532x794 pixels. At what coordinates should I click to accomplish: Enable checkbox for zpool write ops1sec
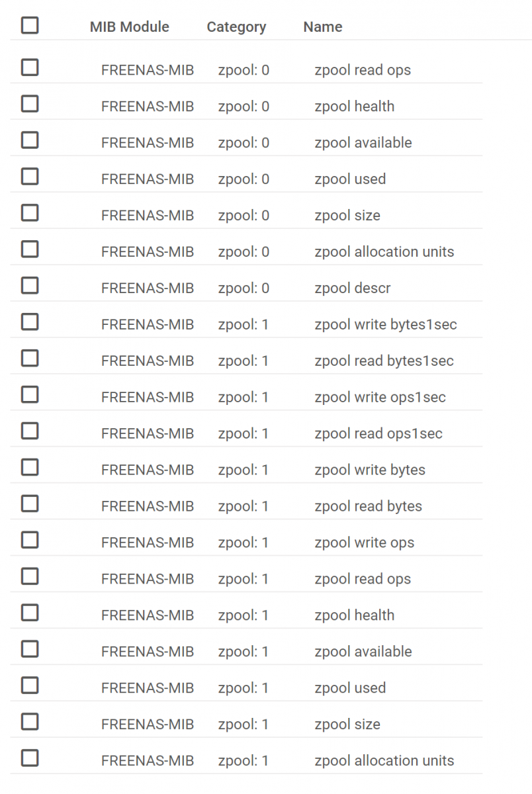coord(30,395)
